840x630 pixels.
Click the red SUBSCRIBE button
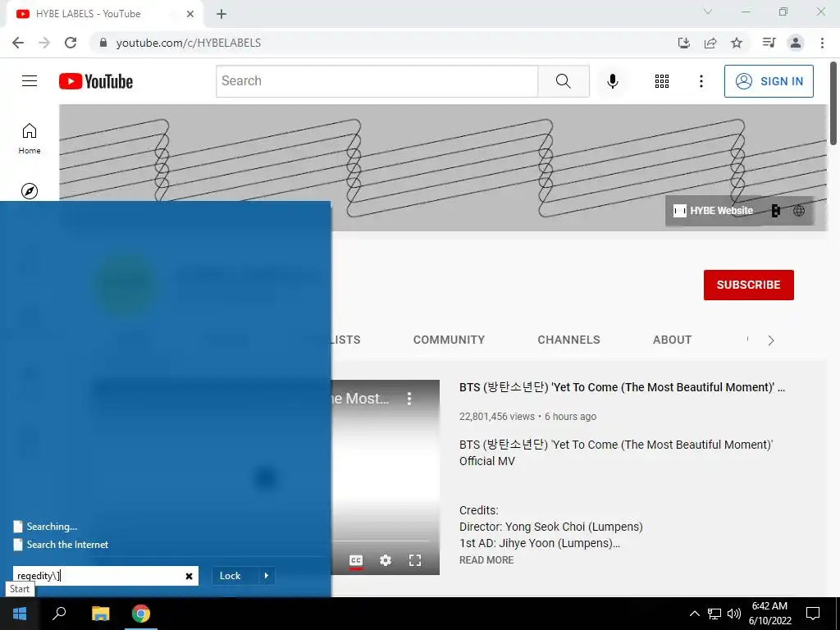point(748,285)
